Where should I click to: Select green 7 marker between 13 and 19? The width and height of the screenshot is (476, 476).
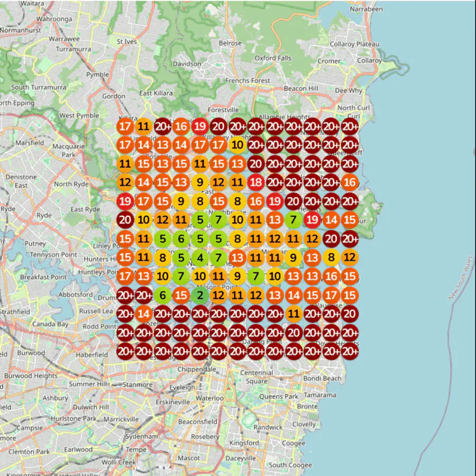tap(294, 220)
